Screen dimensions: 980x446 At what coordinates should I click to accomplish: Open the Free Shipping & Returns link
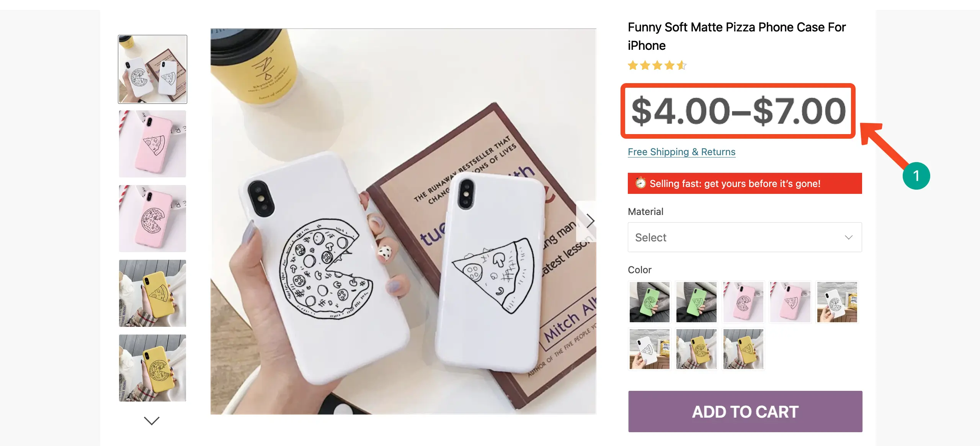tap(681, 152)
